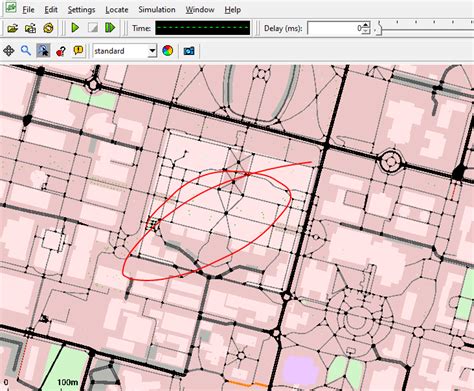Perform a single simulation step
Viewport: 474px width, 391px height.
tap(110, 28)
